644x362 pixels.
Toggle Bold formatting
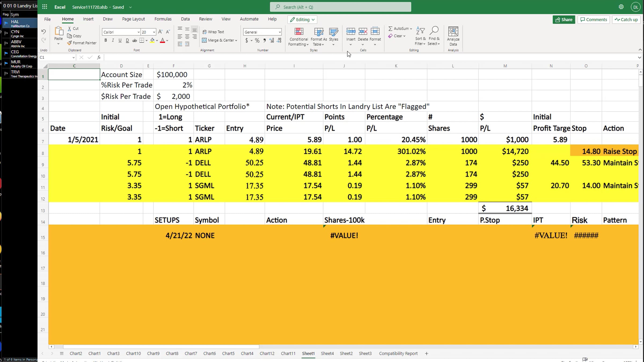[x=106, y=40]
